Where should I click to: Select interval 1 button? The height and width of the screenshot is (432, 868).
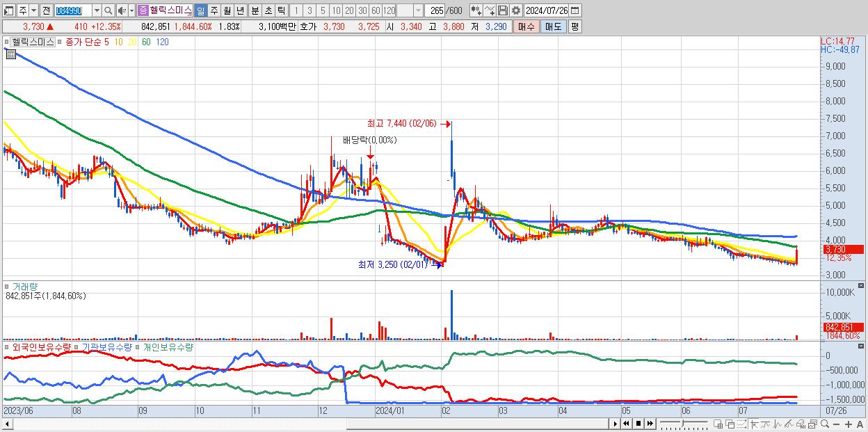coord(296,10)
